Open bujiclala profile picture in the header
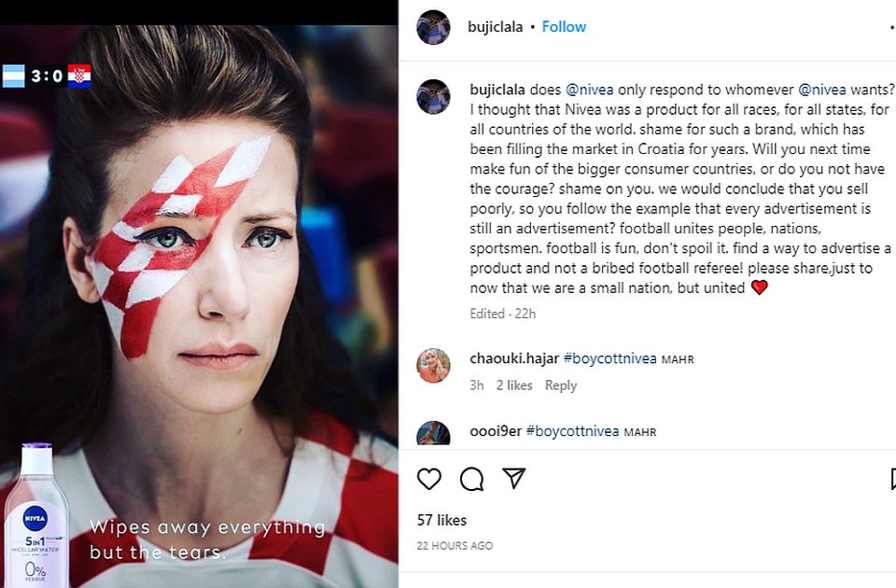Image resolution: width=896 pixels, height=588 pixels. tap(433, 27)
